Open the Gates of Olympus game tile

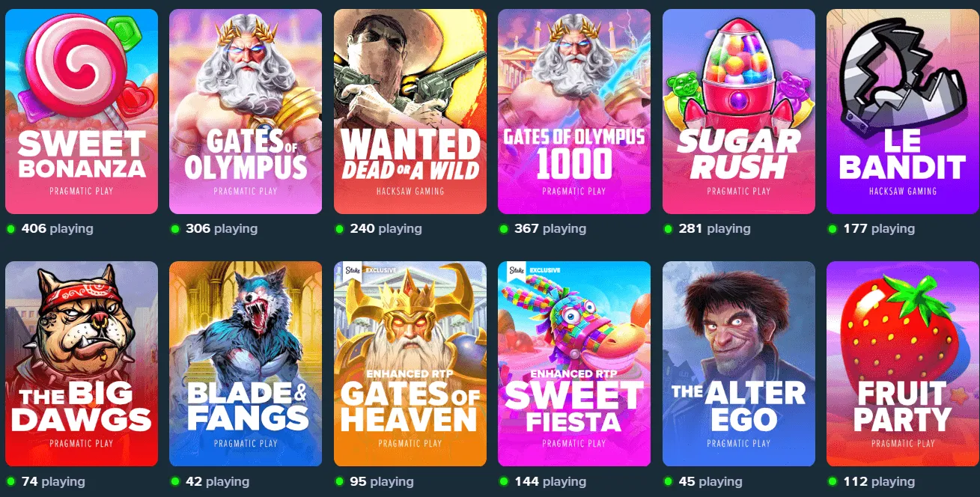tap(246, 112)
